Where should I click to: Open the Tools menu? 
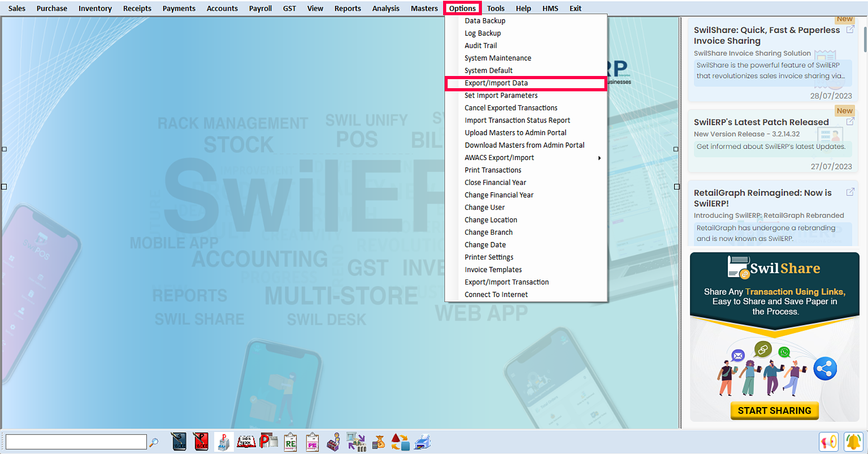pyautogui.click(x=495, y=8)
